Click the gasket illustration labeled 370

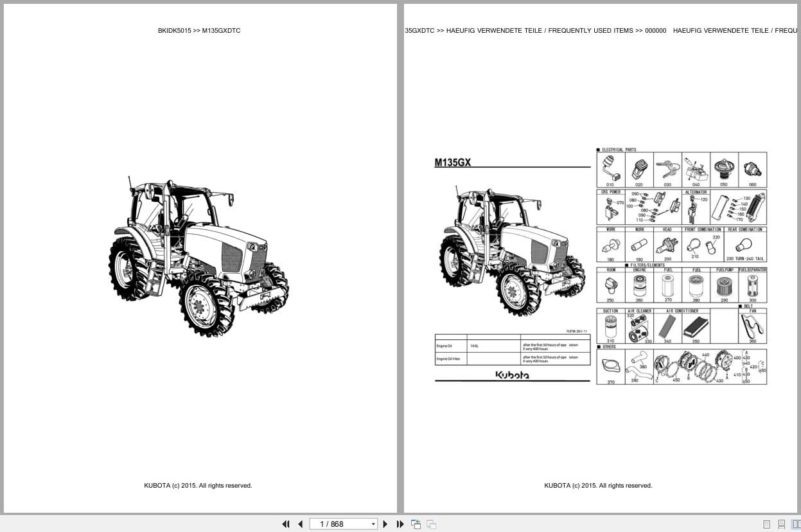tap(610, 365)
